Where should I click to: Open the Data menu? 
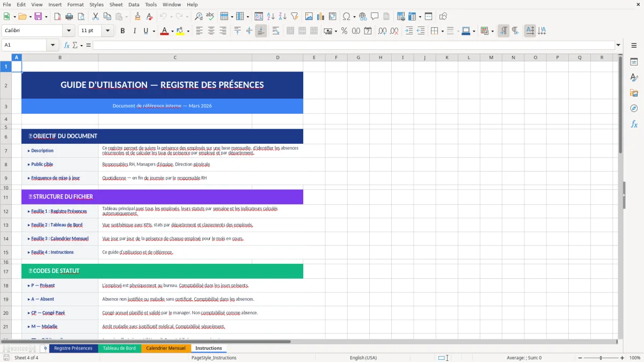click(x=134, y=4)
